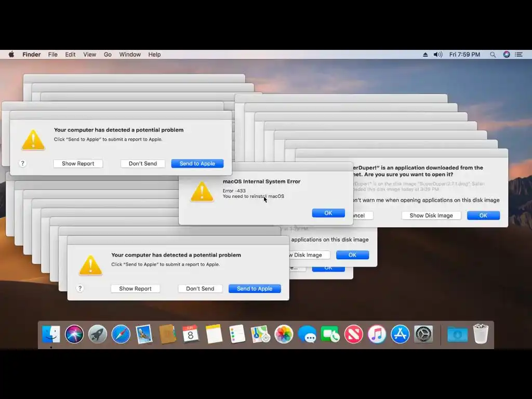
Task: Open Notes icon in the Dock
Action: click(214, 334)
